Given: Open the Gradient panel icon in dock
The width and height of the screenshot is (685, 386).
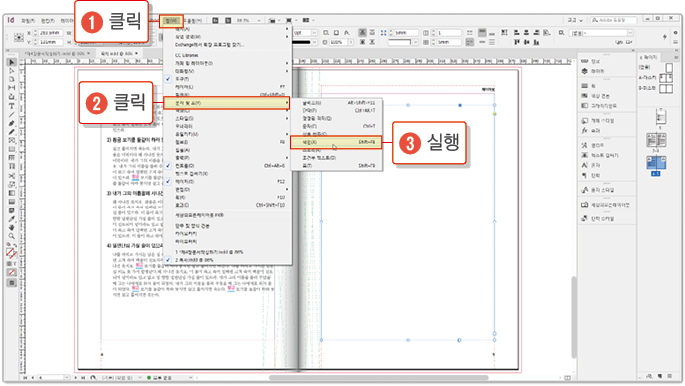Looking at the screenshot, I should [x=585, y=106].
